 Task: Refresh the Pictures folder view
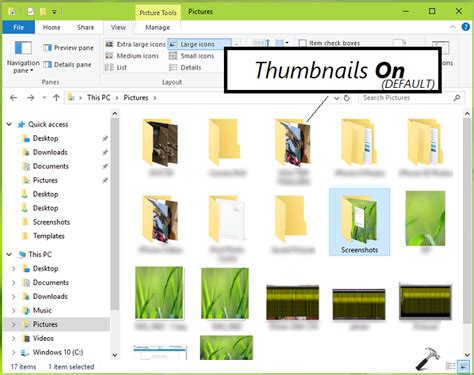click(347, 98)
